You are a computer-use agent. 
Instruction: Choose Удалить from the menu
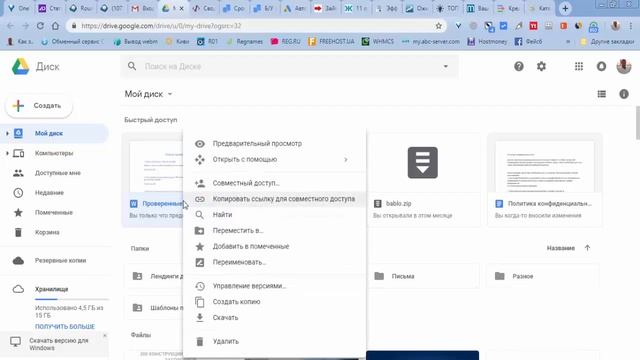click(x=274, y=342)
